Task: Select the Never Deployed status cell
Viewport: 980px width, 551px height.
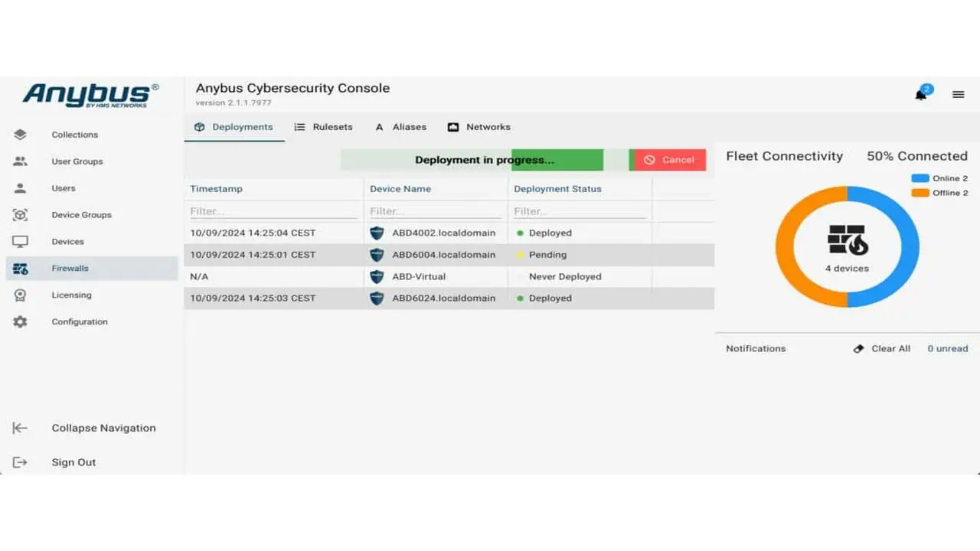Action: [x=580, y=276]
